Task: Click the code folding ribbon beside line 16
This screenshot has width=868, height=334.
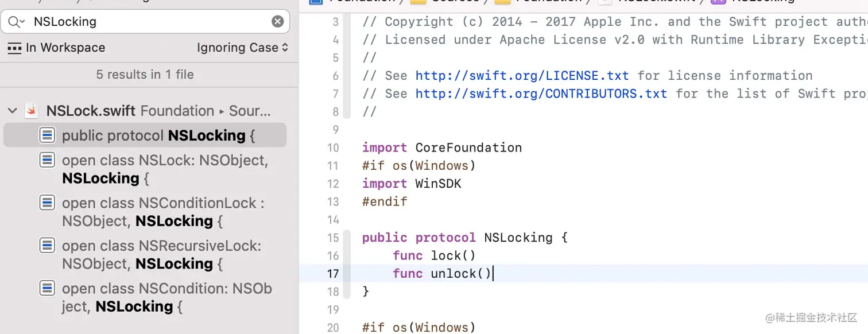Action: click(x=346, y=255)
